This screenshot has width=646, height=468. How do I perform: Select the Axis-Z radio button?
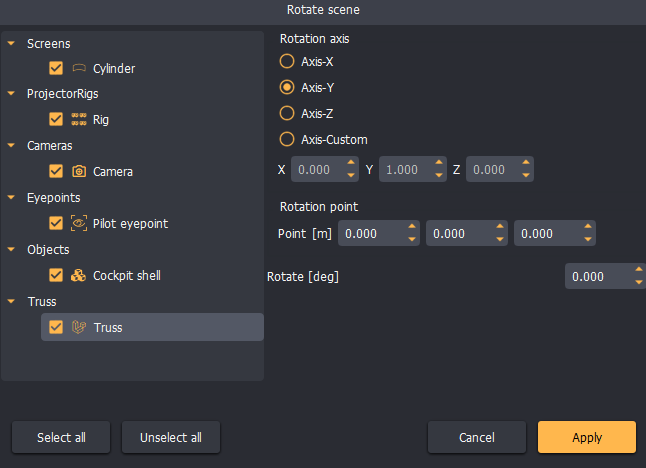[287, 113]
